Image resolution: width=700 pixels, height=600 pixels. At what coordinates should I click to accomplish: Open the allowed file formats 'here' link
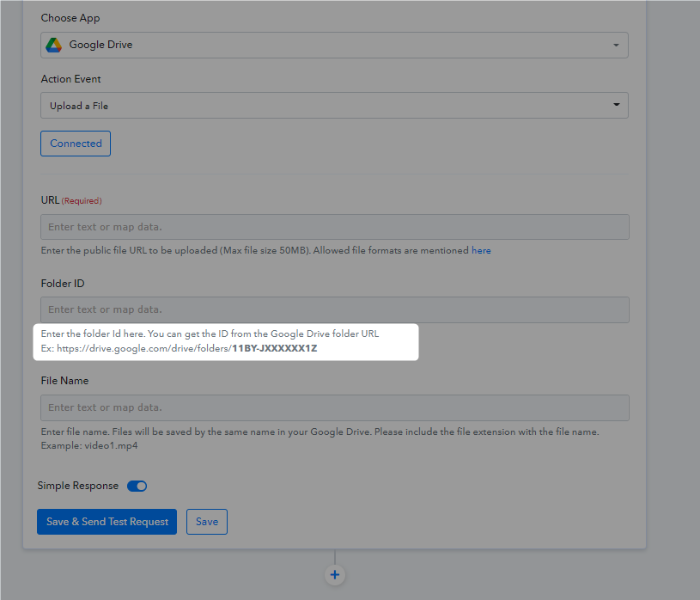click(481, 251)
